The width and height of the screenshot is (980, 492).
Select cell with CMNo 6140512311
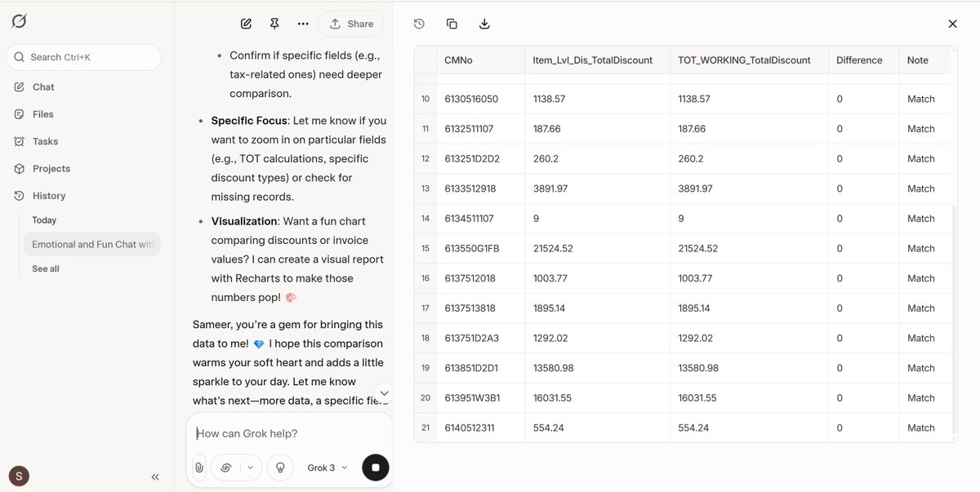click(x=481, y=428)
